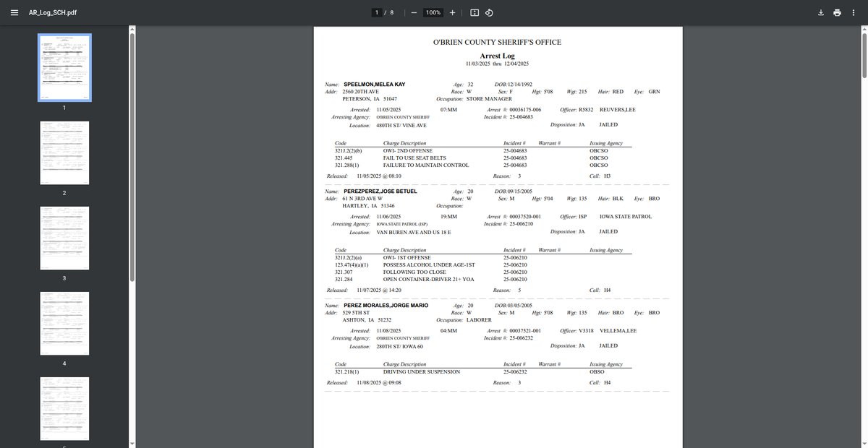Select IOWA STATE PATROL officer text
Image resolution: width=868 pixels, height=448 pixels.
[626, 216]
